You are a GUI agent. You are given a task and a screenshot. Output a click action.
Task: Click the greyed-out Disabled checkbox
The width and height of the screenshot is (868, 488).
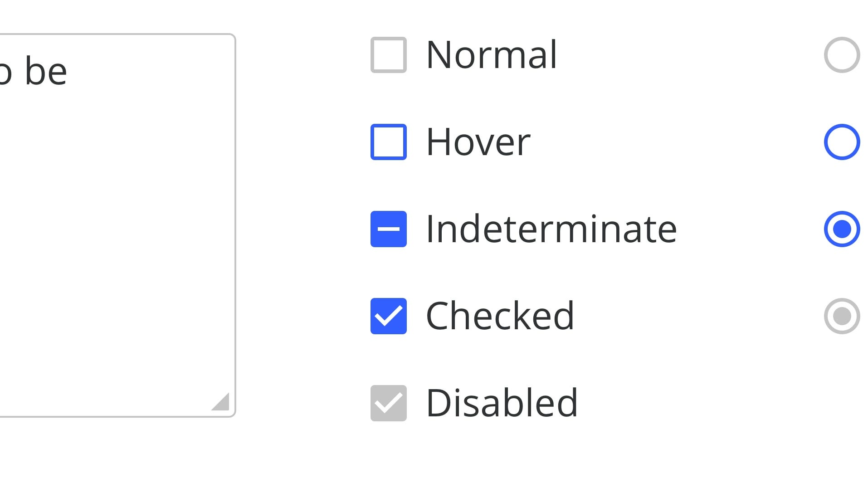pos(388,403)
